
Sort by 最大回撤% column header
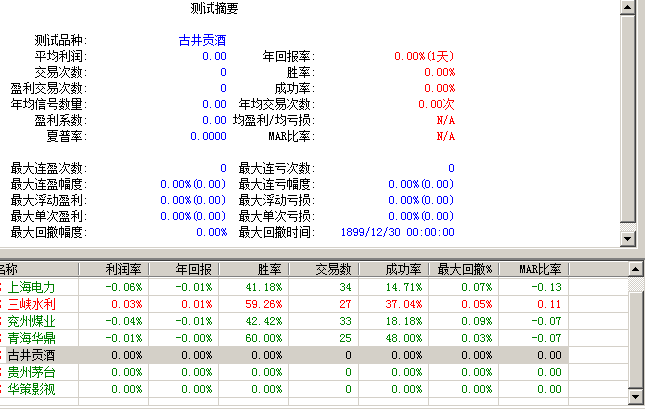tap(464, 270)
